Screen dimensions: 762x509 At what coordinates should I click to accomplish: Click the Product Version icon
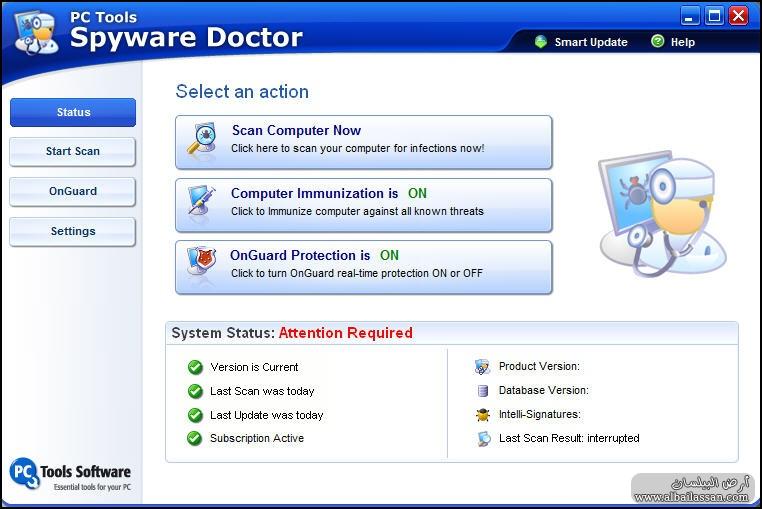coord(482,367)
